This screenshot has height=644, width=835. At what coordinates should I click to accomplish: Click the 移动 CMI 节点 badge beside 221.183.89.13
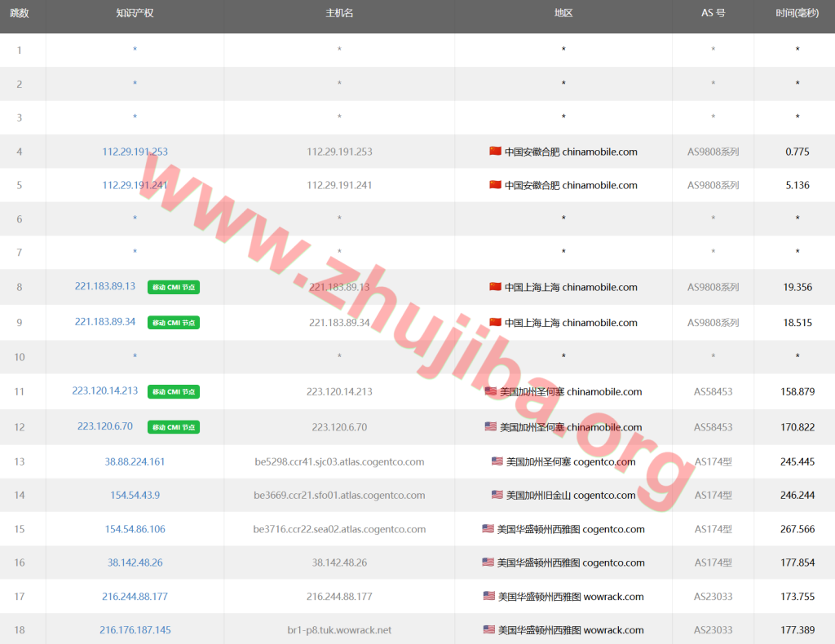coord(173,287)
